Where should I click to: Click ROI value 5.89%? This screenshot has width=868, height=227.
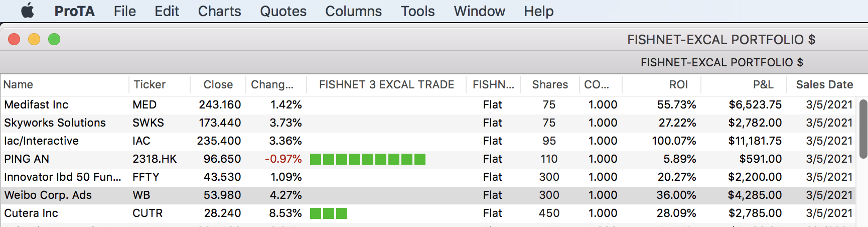tap(680, 159)
